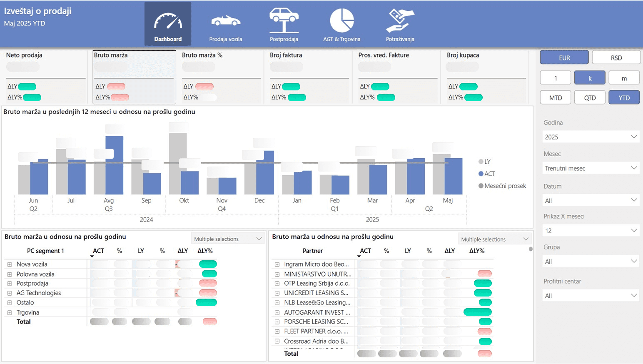This screenshot has height=364, width=643.
Task: Open the Datum dropdown
Action: (591, 200)
